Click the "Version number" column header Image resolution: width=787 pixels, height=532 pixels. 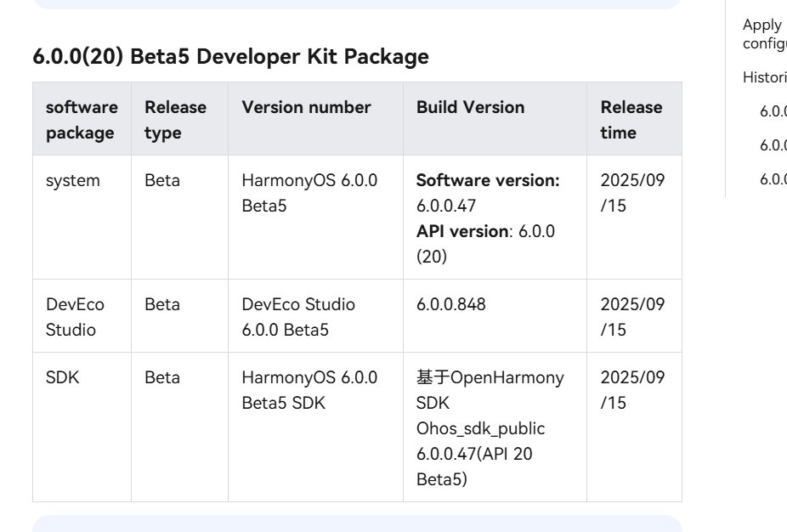pos(315,120)
